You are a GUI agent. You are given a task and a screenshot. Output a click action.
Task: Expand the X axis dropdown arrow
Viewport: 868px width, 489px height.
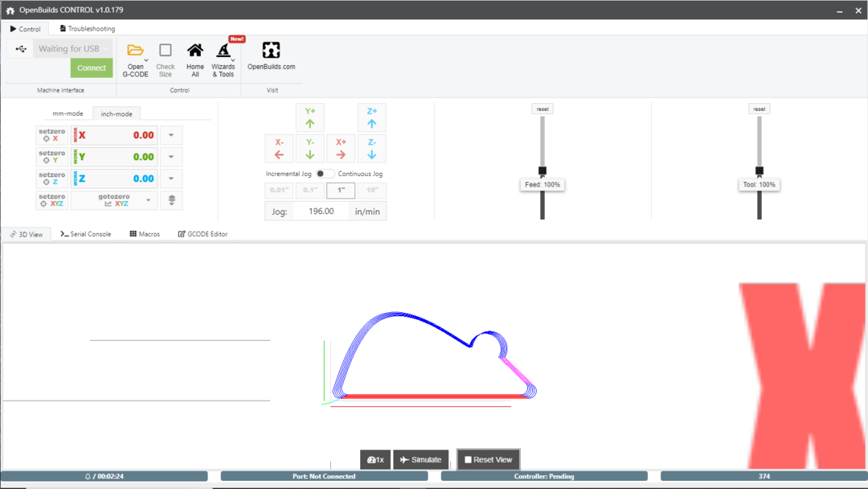[x=171, y=135]
